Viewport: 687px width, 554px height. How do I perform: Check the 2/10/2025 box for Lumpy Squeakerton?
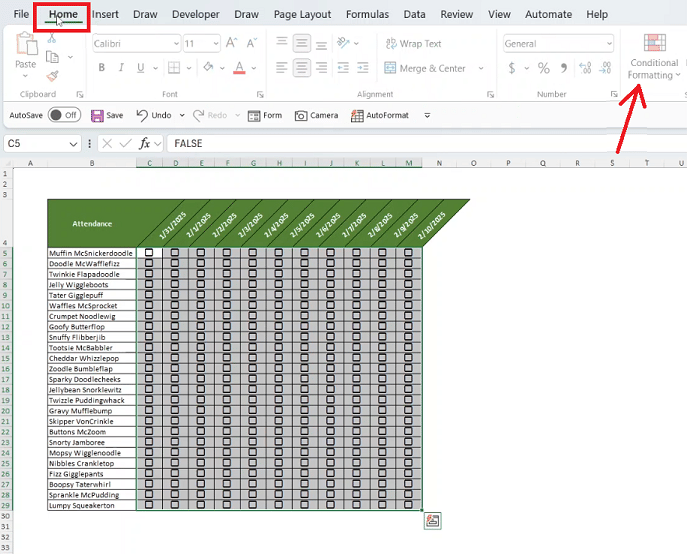point(408,505)
